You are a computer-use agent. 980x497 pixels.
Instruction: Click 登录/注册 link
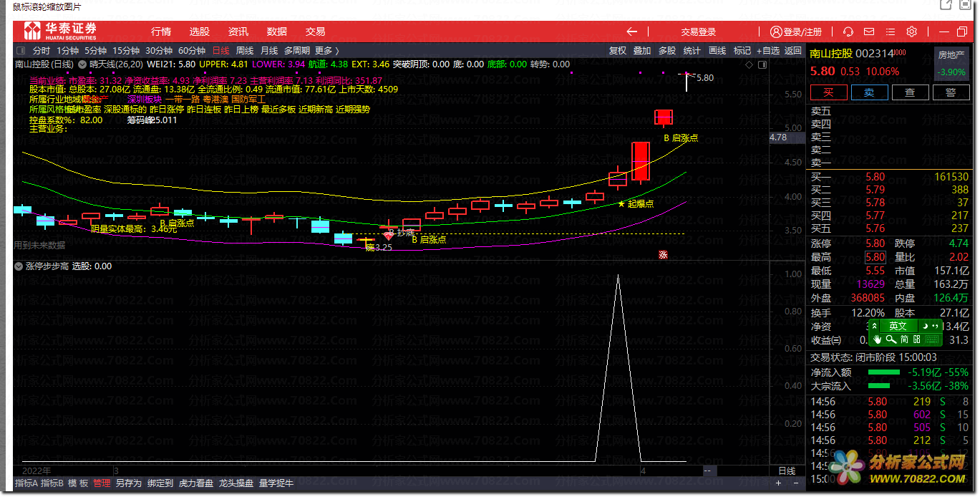coord(803,32)
